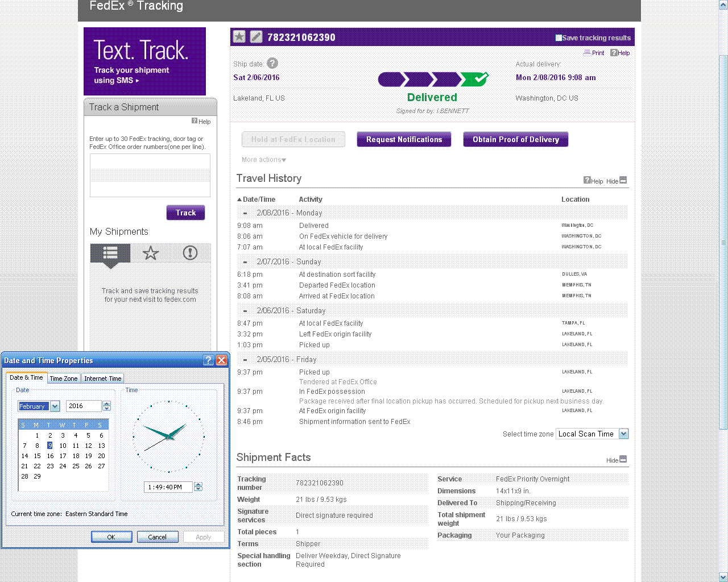Open the Print link icon
The width and height of the screenshot is (728, 582).
[x=587, y=53]
